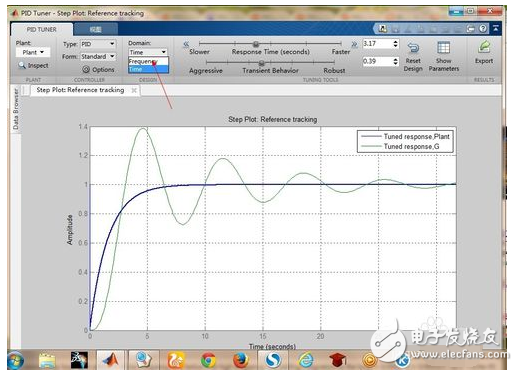This screenshot has height=371, width=518.
Task: Launch Chrome from the taskbar
Action: (208, 360)
